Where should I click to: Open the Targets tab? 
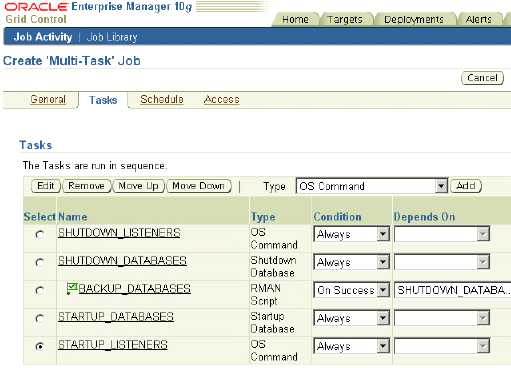click(345, 19)
